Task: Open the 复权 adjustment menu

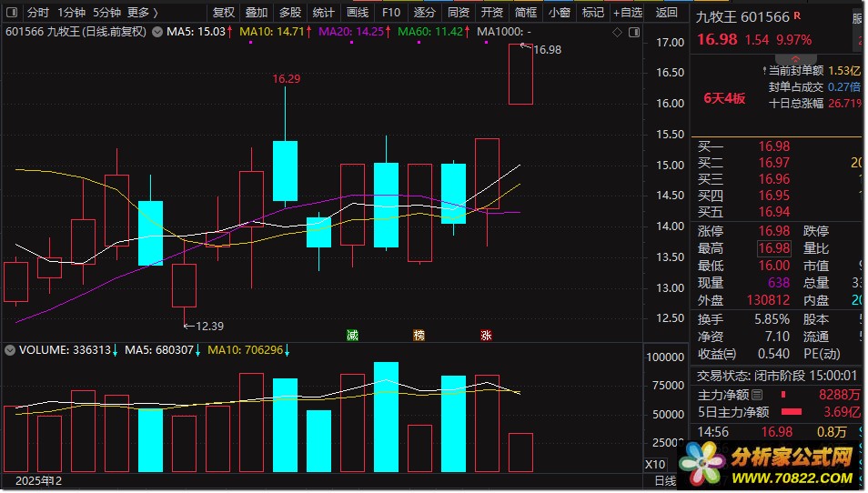Action: [224, 12]
